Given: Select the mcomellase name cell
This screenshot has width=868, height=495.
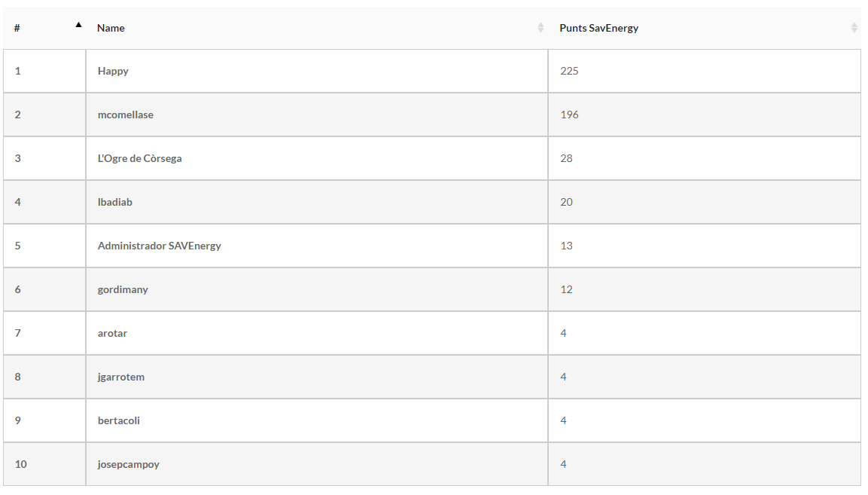Looking at the screenshot, I should coord(126,115).
